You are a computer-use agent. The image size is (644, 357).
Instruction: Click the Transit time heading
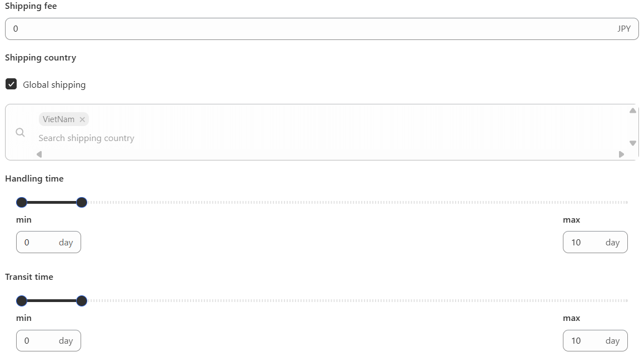pyautogui.click(x=28, y=276)
